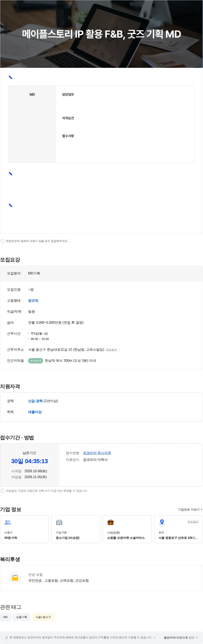
Task: Click 중소기업 (비상장) company type
Action: point(68,538)
